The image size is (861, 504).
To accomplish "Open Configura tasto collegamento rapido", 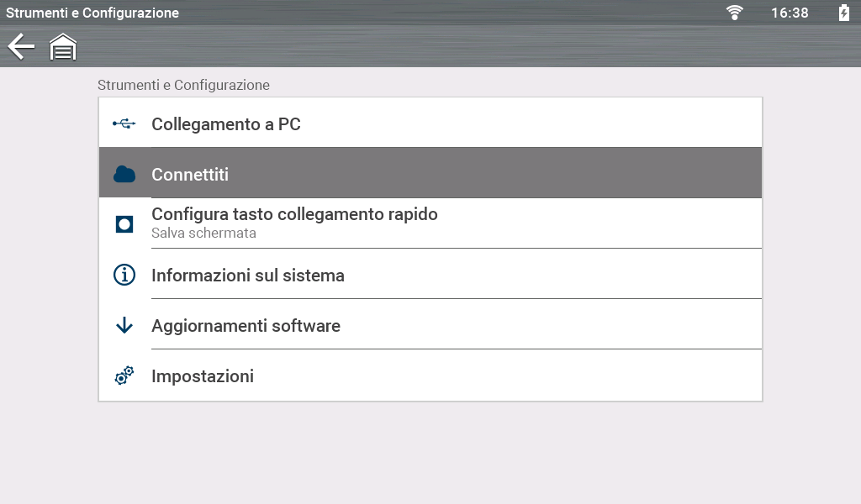I will 294,214.
